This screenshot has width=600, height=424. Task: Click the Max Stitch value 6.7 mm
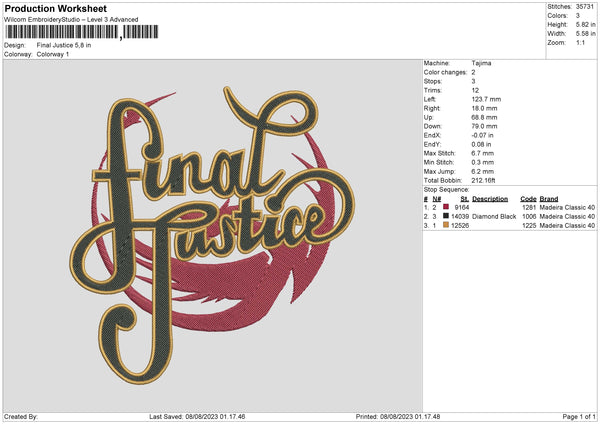(483, 153)
